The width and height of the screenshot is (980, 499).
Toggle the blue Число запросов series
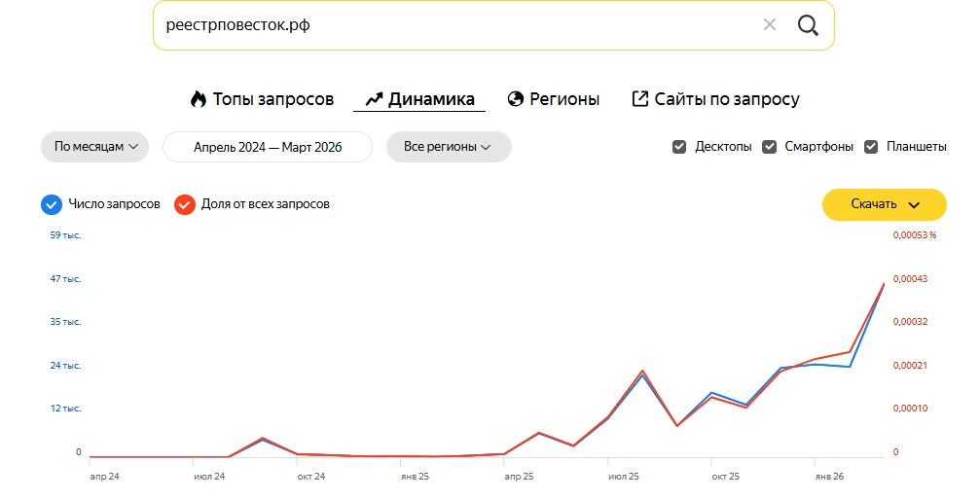tap(52, 204)
